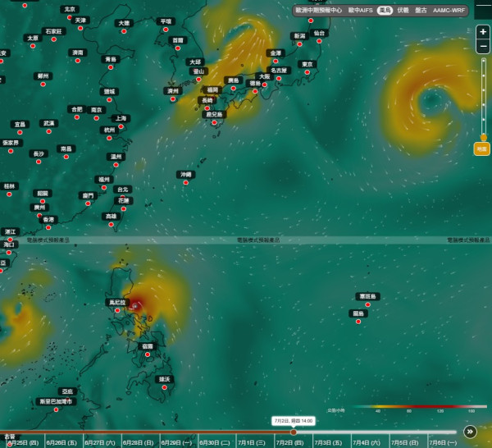Select the highlighted 風烏 model tab
Screen dimensions: 492x448
[x=385, y=11]
